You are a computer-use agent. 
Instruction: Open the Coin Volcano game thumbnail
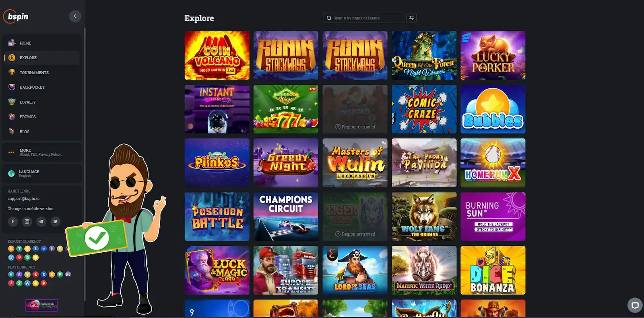coord(217,55)
